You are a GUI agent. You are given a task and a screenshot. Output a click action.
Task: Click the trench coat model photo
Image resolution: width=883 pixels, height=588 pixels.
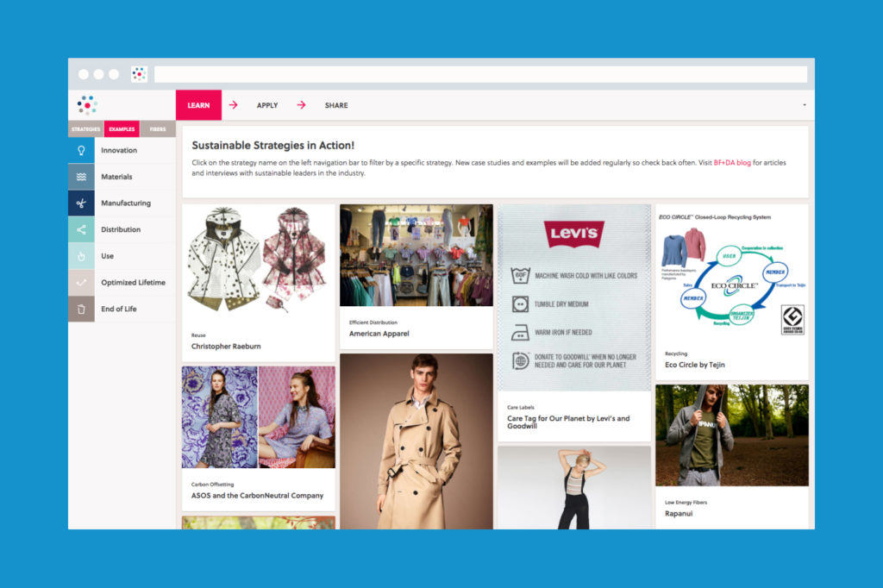[416, 441]
